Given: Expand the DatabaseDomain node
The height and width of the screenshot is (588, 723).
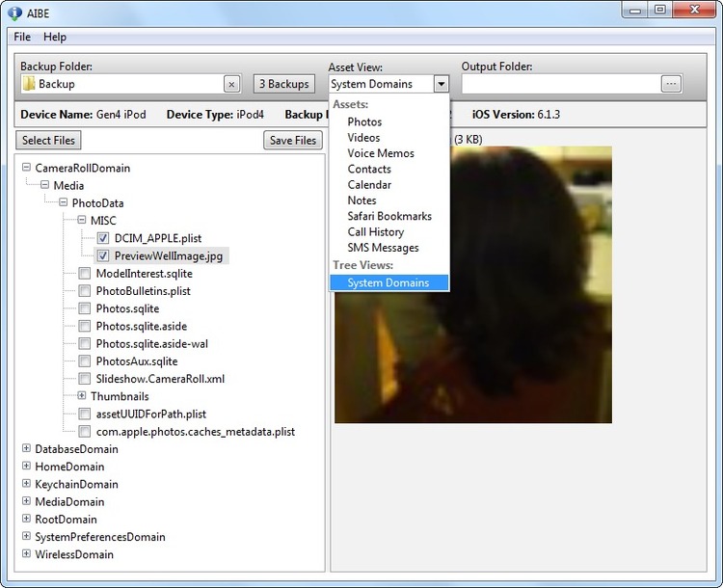Looking at the screenshot, I should click(x=26, y=448).
